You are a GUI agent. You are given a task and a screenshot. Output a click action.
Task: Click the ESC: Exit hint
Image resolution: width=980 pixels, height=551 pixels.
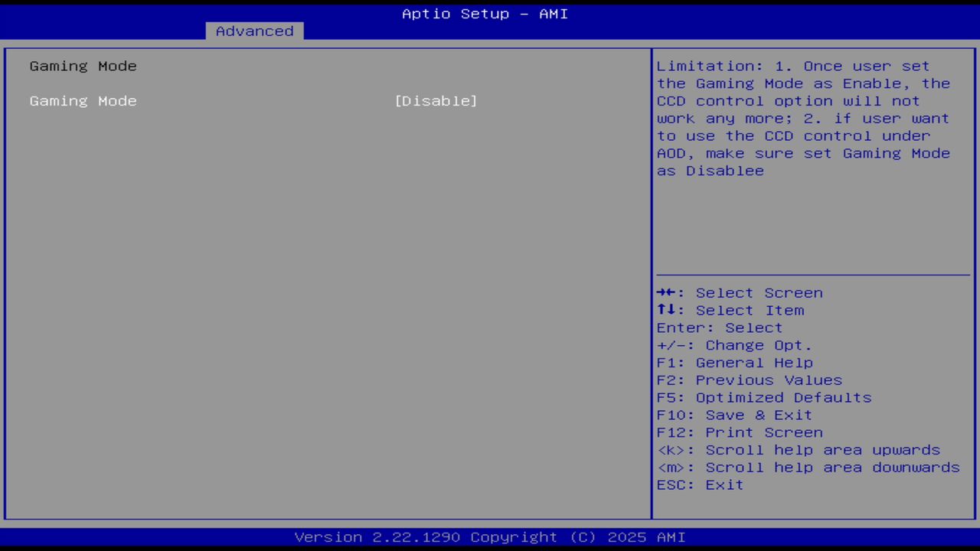[700, 485]
